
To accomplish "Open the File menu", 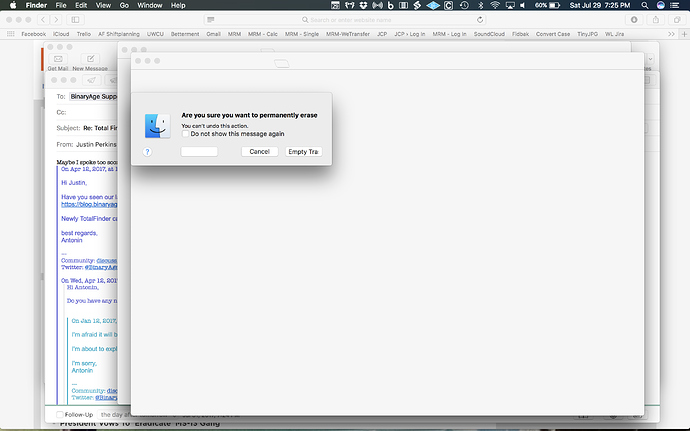I will [x=61, y=5].
